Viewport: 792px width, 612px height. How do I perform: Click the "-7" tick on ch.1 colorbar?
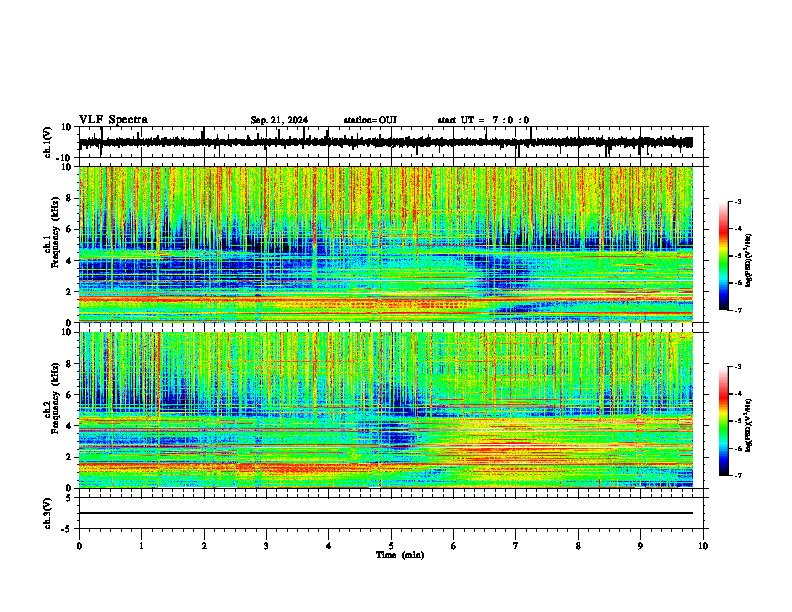(x=737, y=310)
